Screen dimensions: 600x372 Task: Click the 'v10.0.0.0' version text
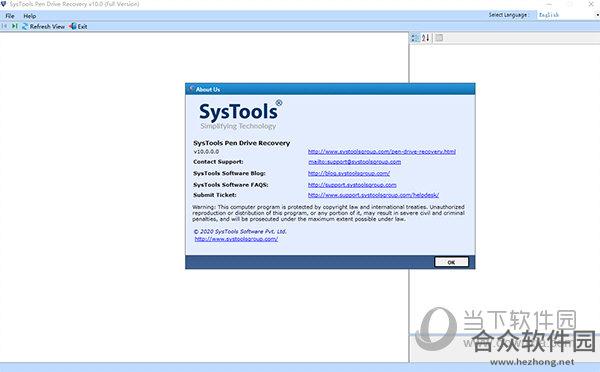[x=206, y=152]
